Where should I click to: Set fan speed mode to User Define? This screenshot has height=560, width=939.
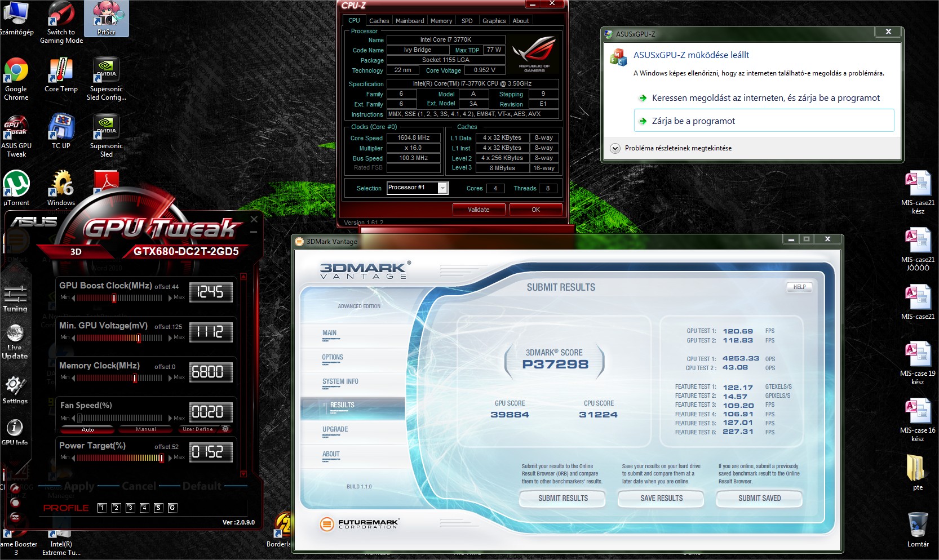[x=198, y=429]
